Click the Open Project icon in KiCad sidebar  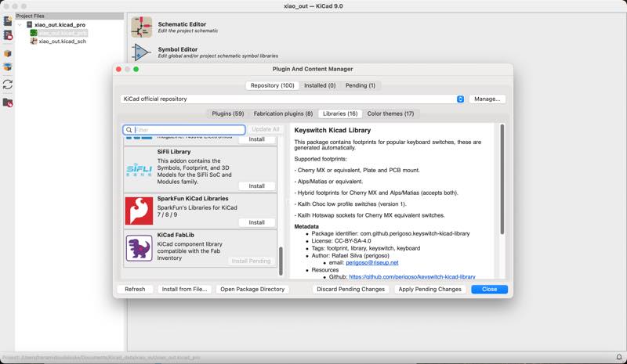pyautogui.click(x=8, y=35)
